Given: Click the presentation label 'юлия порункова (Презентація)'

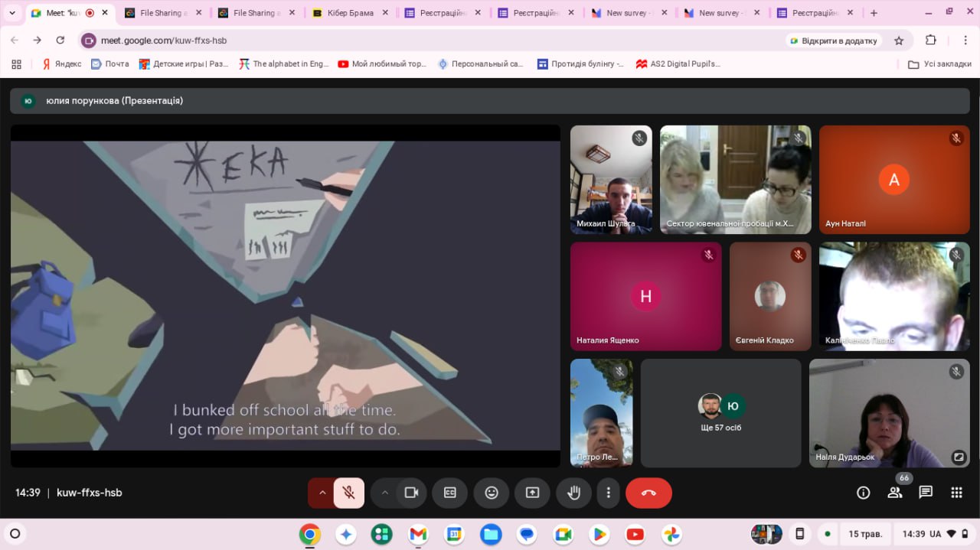Looking at the screenshot, I should click(x=114, y=100).
